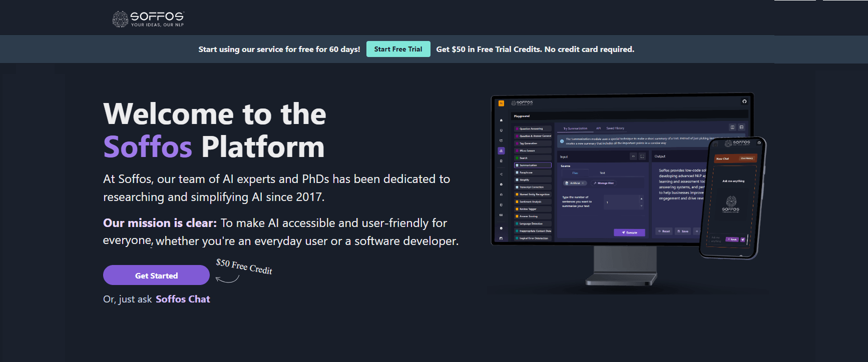This screenshot has height=362, width=868.
Task: Click the phone chat mockup image
Action: [x=732, y=198]
